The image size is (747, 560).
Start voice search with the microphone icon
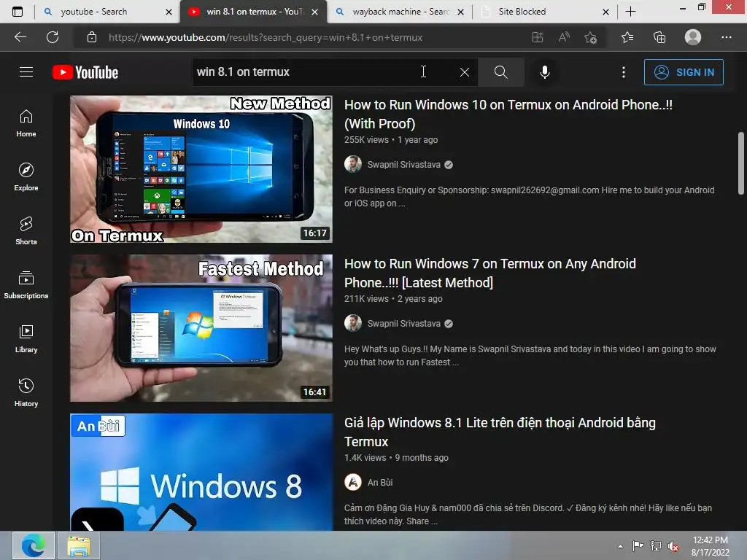click(x=544, y=72)
